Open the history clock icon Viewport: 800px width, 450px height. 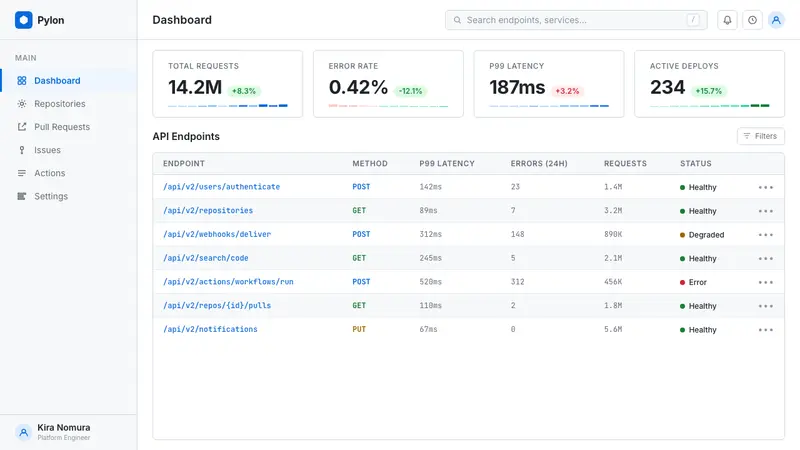[x=752, y=20]
